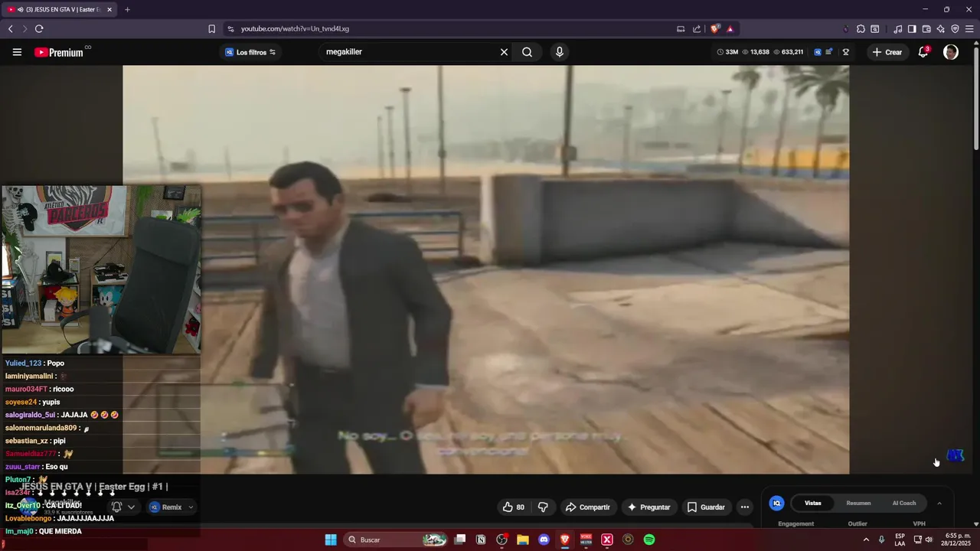The width and height of the screenshot is (980, 551).
Task: Open extensions puzzle icon
Action: [x=861, y=28]
